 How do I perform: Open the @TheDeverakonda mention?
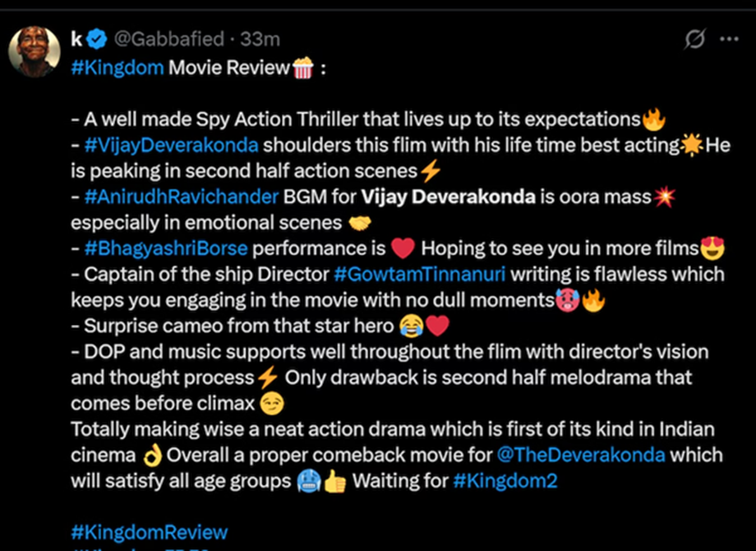click(x=579, y=455)
